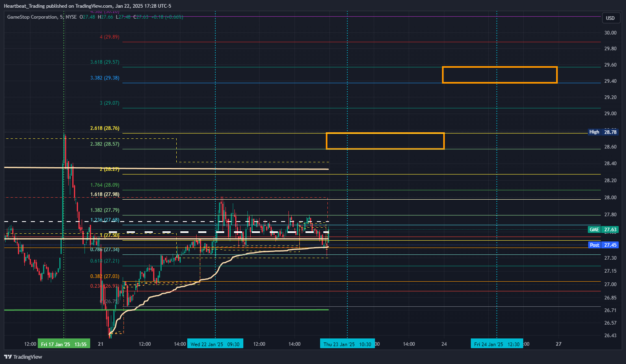The width and height of the screenshot is (626, 364).
Task: Click the 27.30 price axis label
Action: coord(610,258)
